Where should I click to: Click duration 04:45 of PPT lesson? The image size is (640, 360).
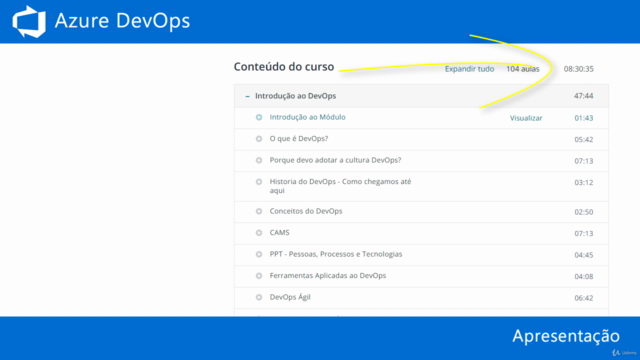(584, 255)
